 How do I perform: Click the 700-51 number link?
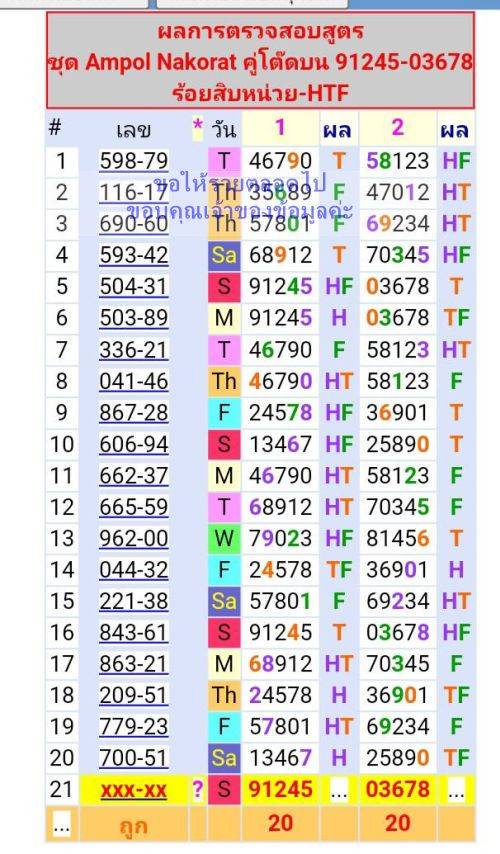click(134, 758)
